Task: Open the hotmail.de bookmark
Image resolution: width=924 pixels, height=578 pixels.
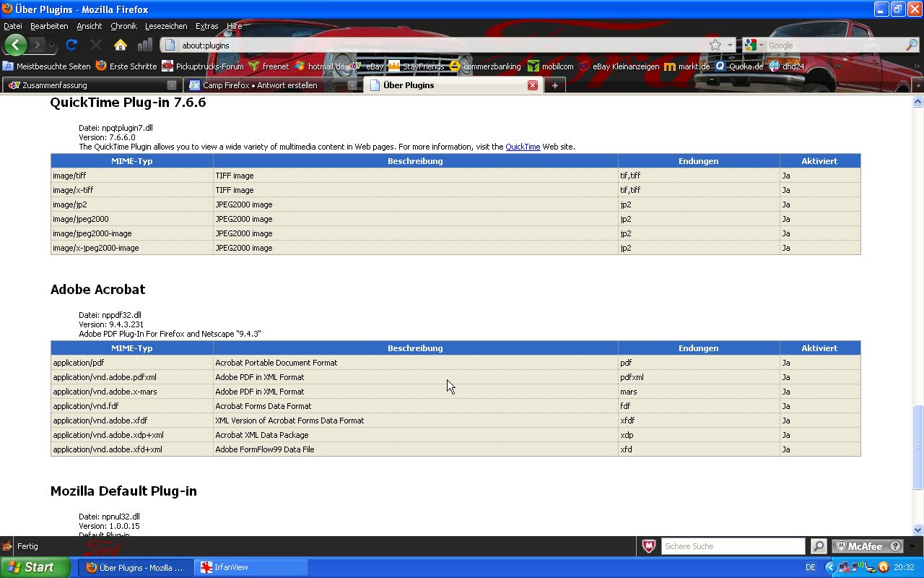Action: (320, 66)
